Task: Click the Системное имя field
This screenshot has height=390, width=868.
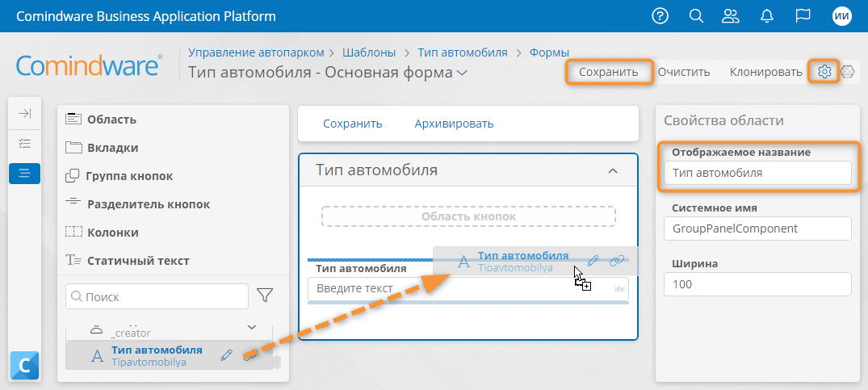Action: pyautogui.click(x=757, y=228)
